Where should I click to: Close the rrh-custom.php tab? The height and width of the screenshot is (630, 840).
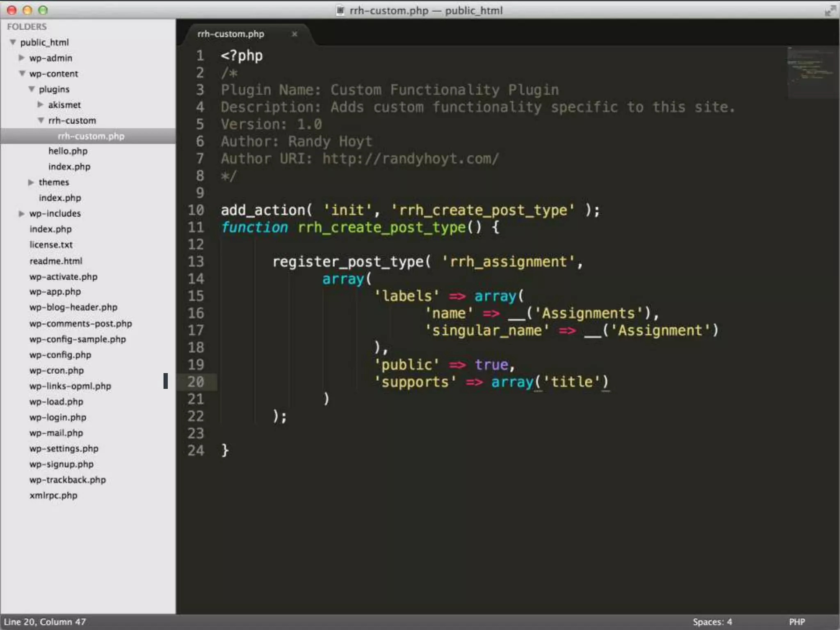click(294, 34)
